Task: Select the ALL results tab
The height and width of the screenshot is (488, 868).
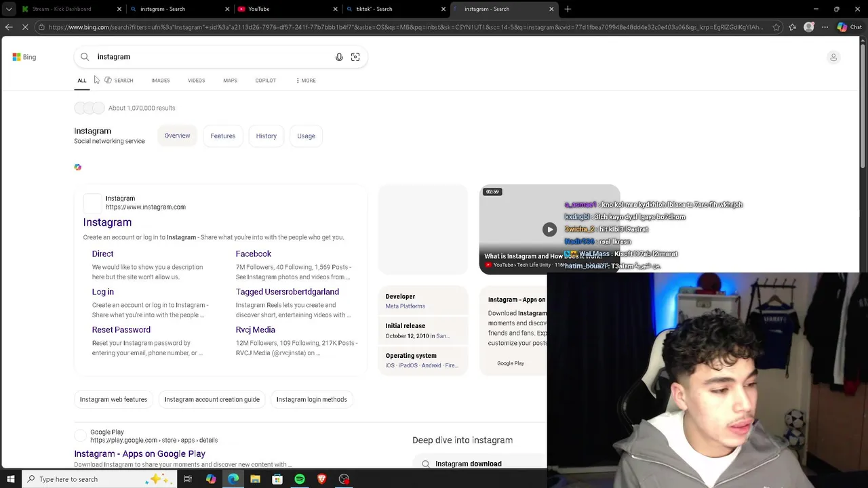Action: [82, 81]
